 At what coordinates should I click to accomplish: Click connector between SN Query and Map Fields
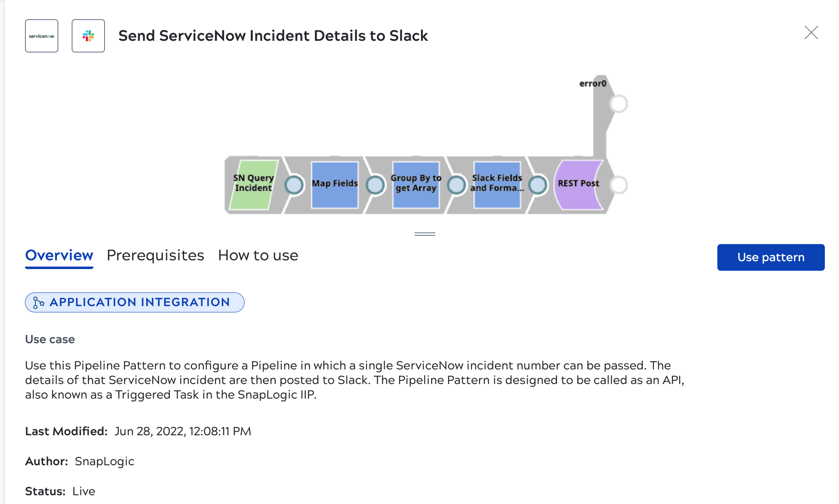click(x=294, y=185)
